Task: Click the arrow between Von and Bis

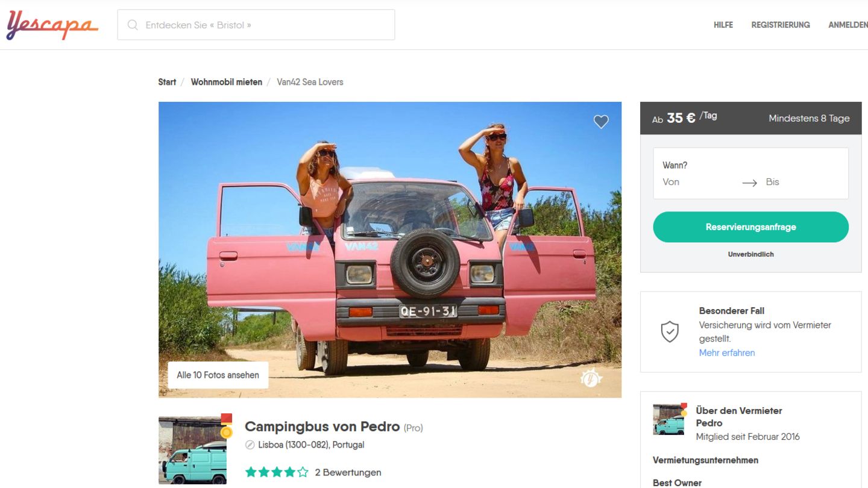Action: coord(749,183)
